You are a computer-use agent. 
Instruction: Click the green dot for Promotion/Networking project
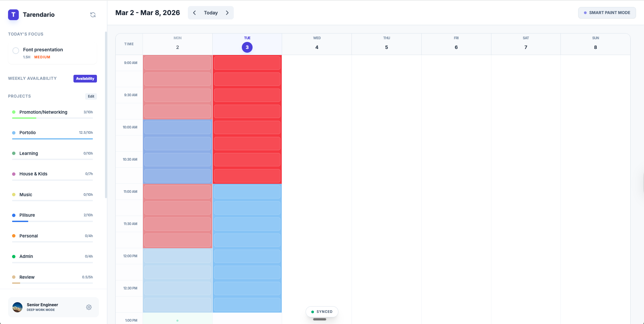click(x=14, y=112)
